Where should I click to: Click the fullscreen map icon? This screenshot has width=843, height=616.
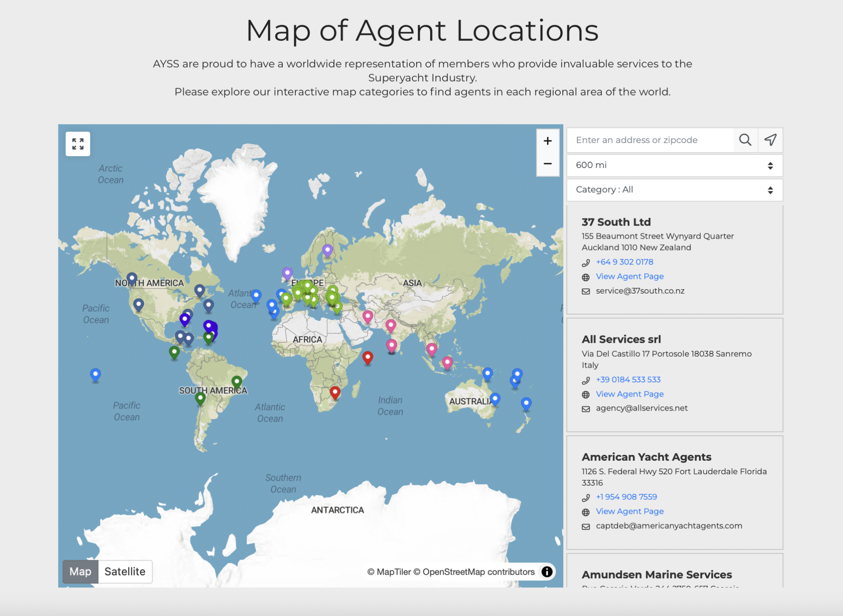[78, 144]
